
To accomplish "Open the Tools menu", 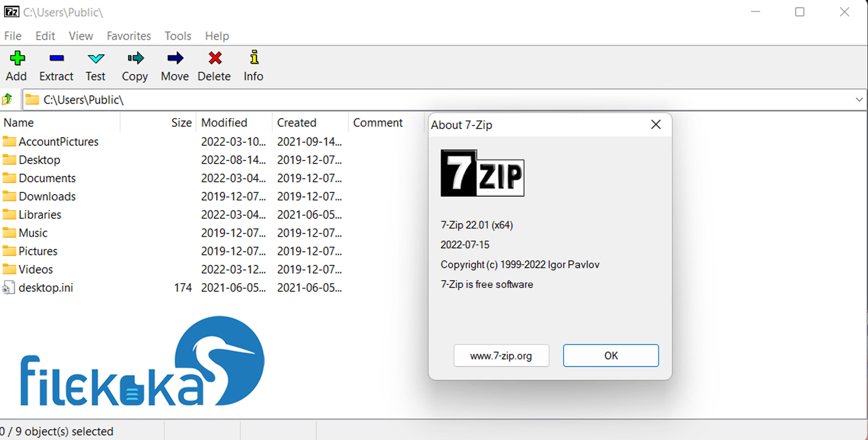I will click(178, 36).
